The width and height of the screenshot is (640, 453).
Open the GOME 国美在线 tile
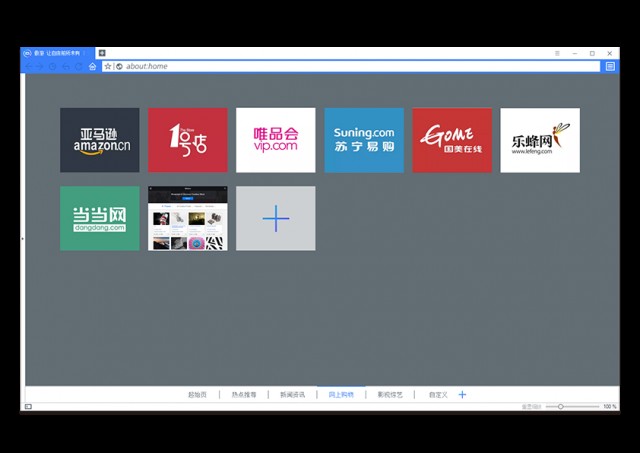[x=452, y=140]
